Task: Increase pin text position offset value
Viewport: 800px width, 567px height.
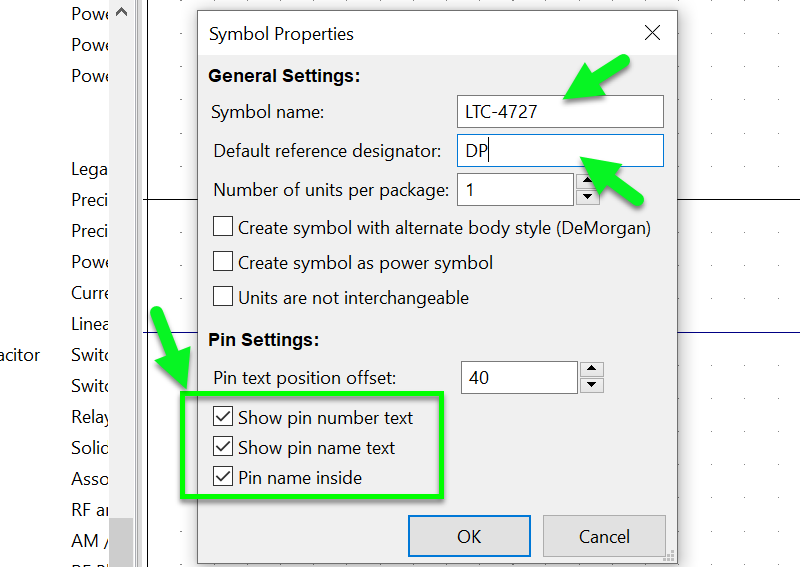Action: click(591, 369)
